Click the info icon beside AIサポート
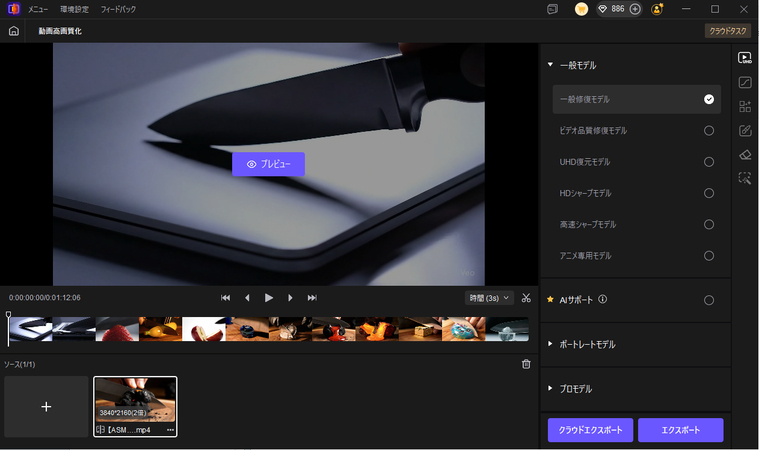The height and width of the screenshot is (450, 759). tap(602, 300)
